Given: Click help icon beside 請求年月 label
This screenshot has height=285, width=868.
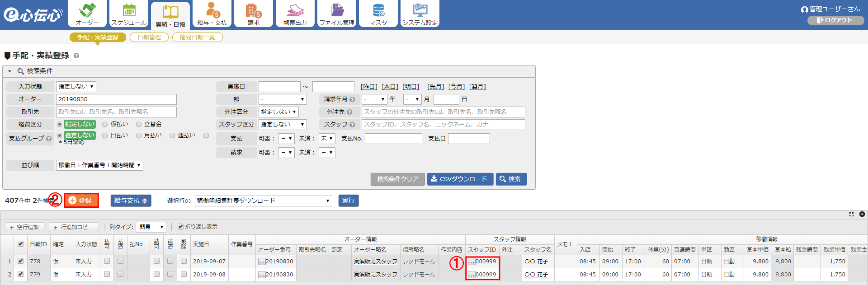Looking at the screenshot, I should 352,99.
